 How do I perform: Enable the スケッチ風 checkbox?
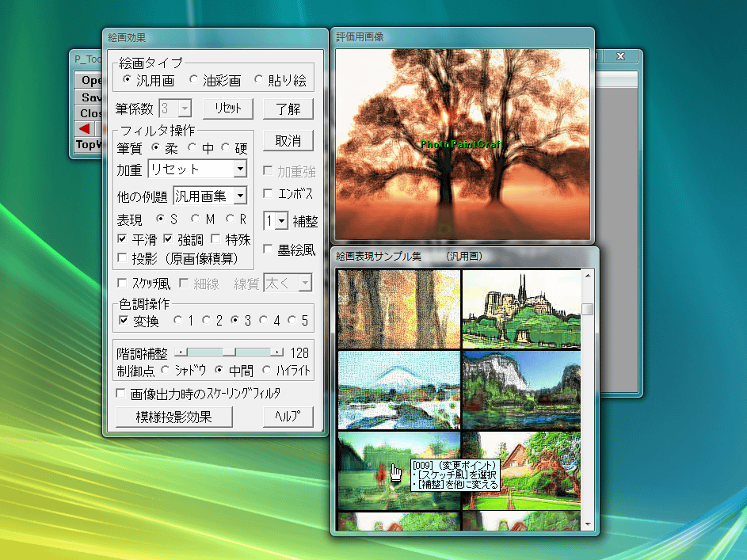(122, 283)
